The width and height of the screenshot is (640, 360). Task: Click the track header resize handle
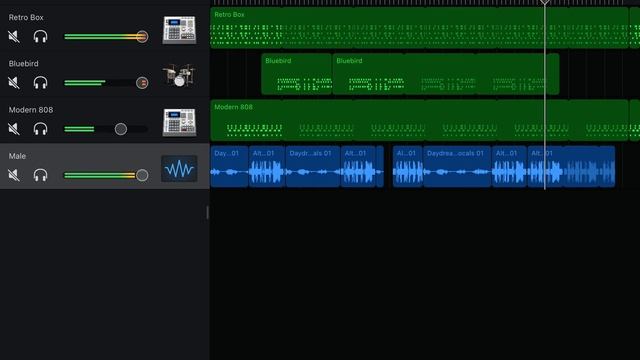207,212
